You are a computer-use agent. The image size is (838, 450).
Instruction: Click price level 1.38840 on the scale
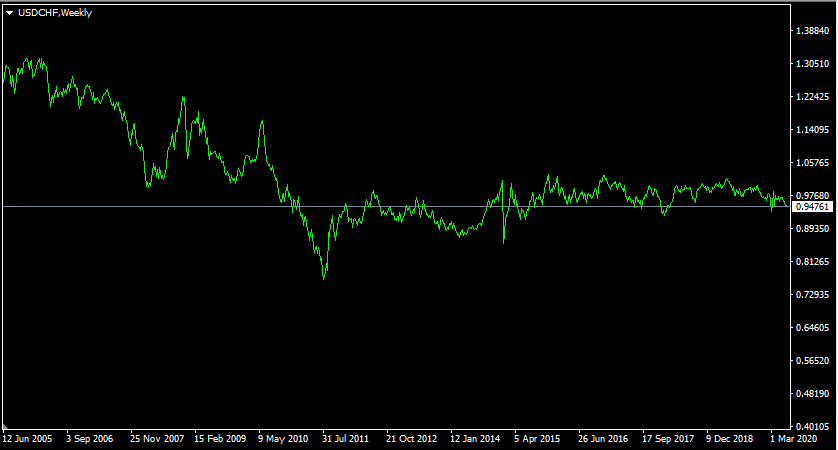point(812,30)
